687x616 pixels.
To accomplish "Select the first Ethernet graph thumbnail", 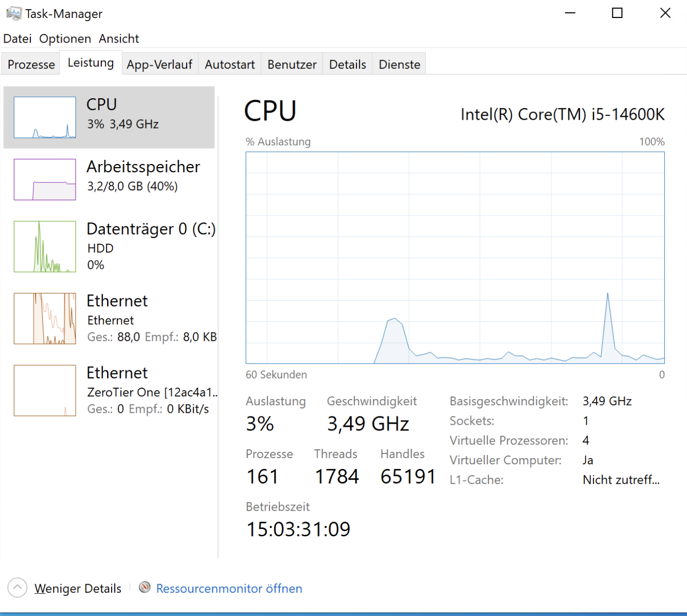I will 45,318.
